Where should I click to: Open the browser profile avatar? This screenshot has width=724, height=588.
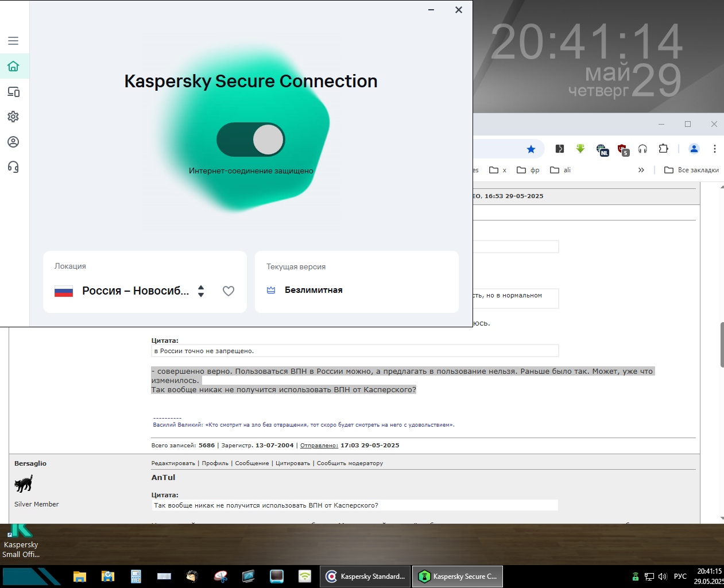click(694, 149)
